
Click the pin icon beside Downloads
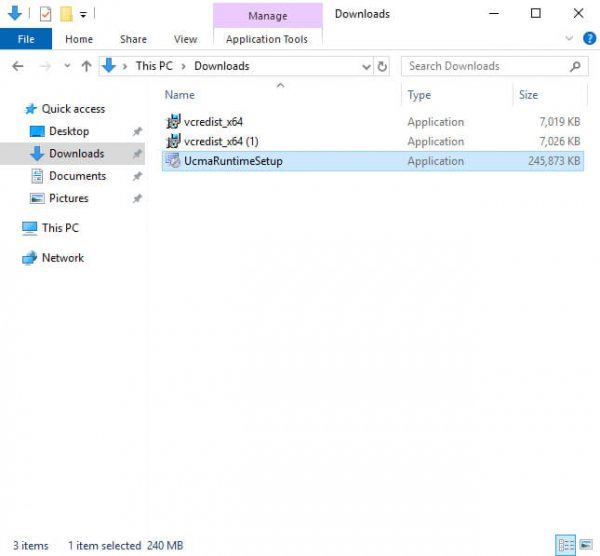137,154
